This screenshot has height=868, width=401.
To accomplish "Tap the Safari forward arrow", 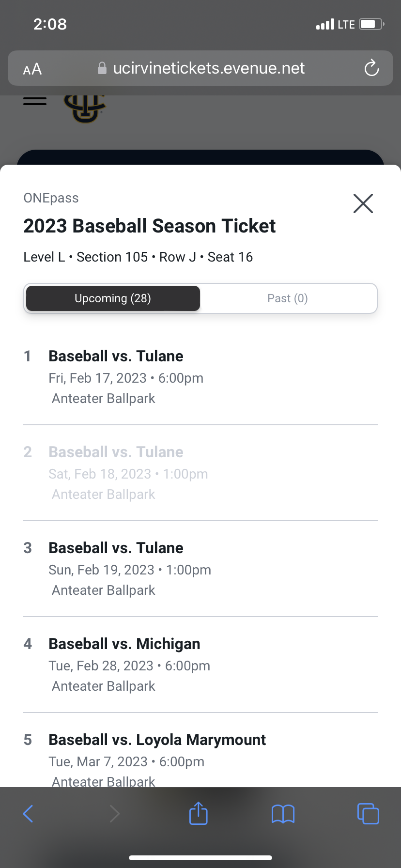I will click(x=114, y=814).
